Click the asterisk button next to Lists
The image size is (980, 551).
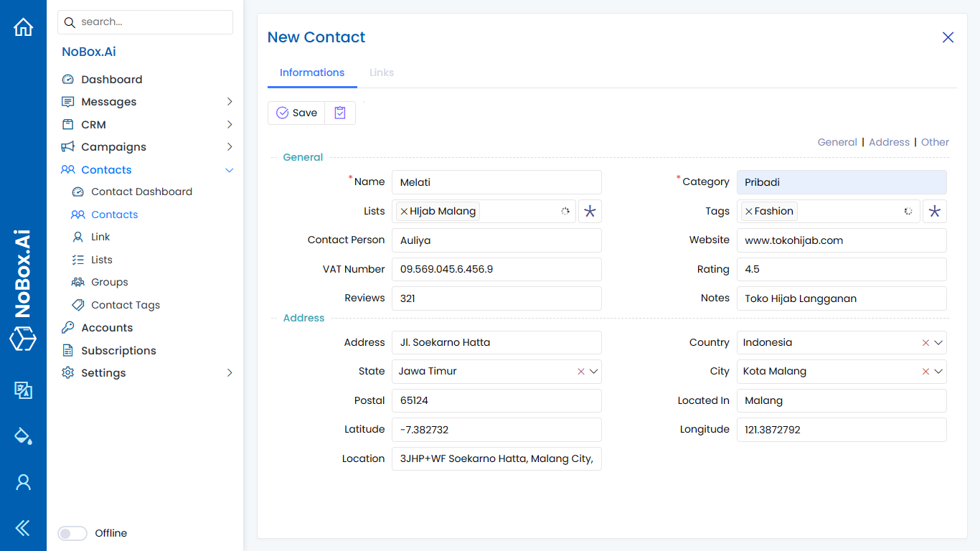[590, 211]
